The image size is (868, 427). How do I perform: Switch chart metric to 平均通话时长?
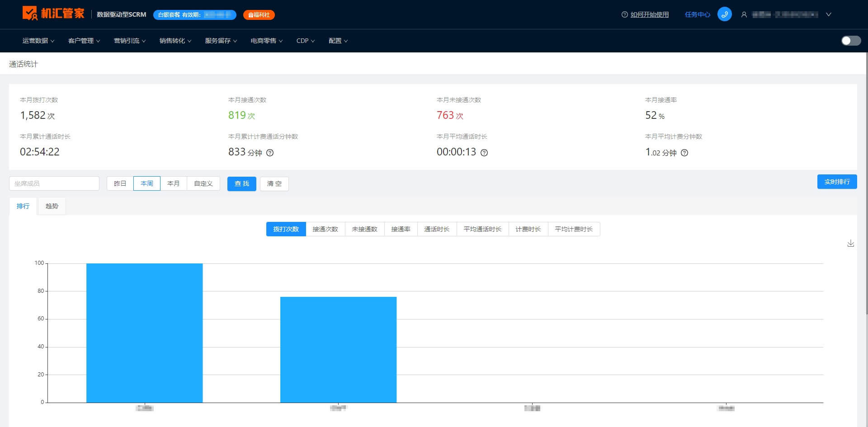click(x=483, y=229)
